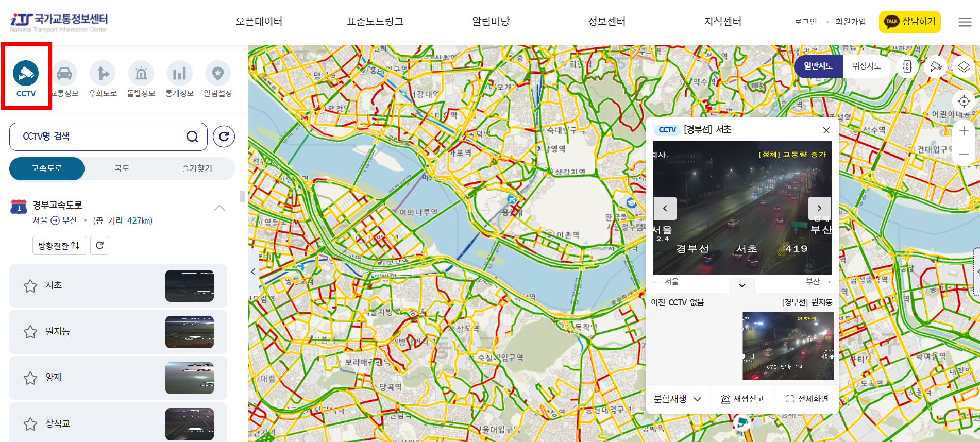The height and width of the screenshot is (442, 980).
Task: Collapse CCTV popup with down chevron
Action: 742,285
